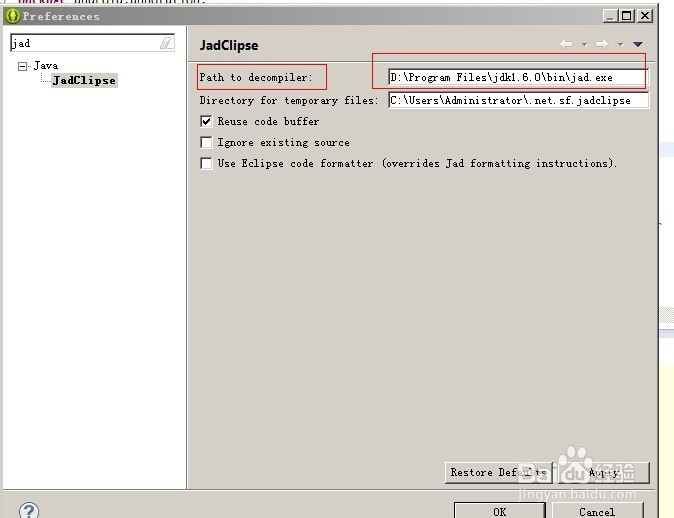
Task: Click the Cancel button
Action: coord(597,511)
